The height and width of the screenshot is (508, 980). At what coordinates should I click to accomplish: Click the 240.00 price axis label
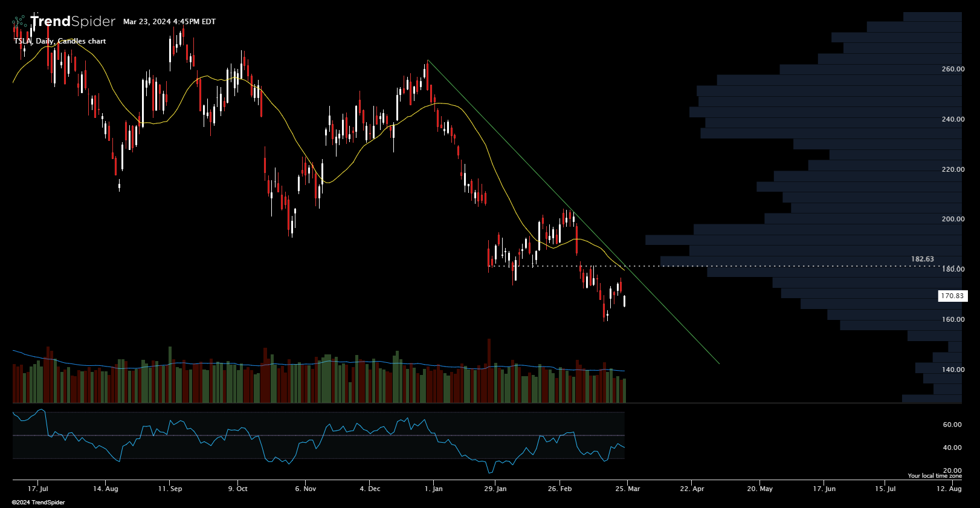953,119
